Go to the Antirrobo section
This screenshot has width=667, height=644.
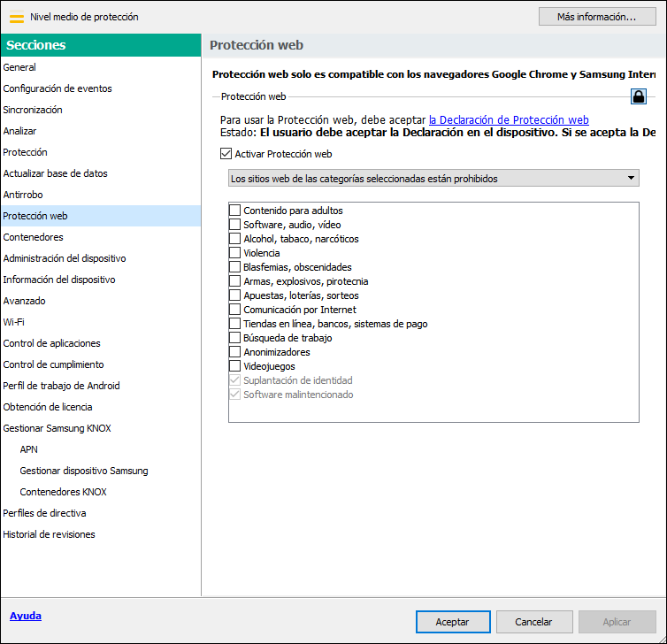(23, 195)
